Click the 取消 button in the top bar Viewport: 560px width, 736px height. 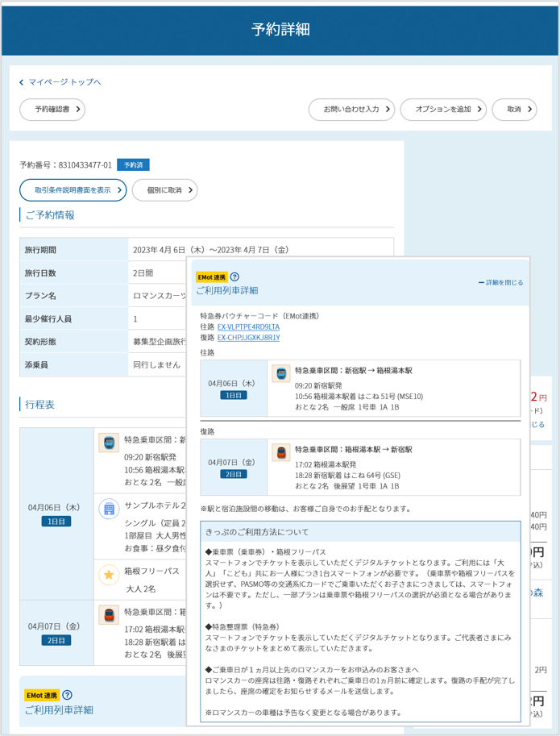514,110
